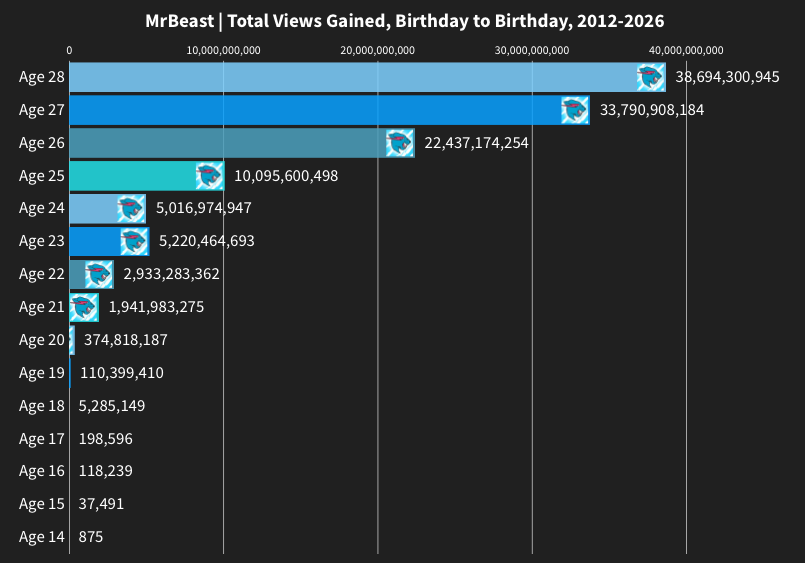The width and height of the screenshot is (805, 563).
Task: Click MrBeast logo on Age 22 bar
Action: pos(99,275)
